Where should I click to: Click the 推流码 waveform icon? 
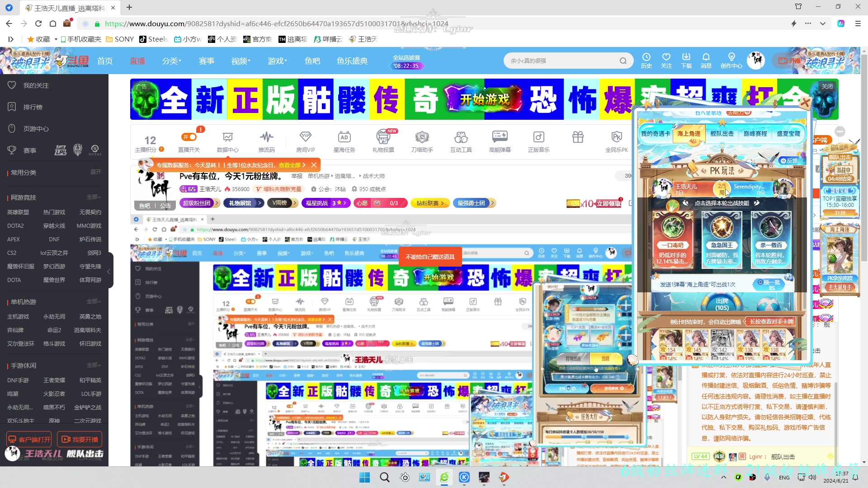(267, 141)
